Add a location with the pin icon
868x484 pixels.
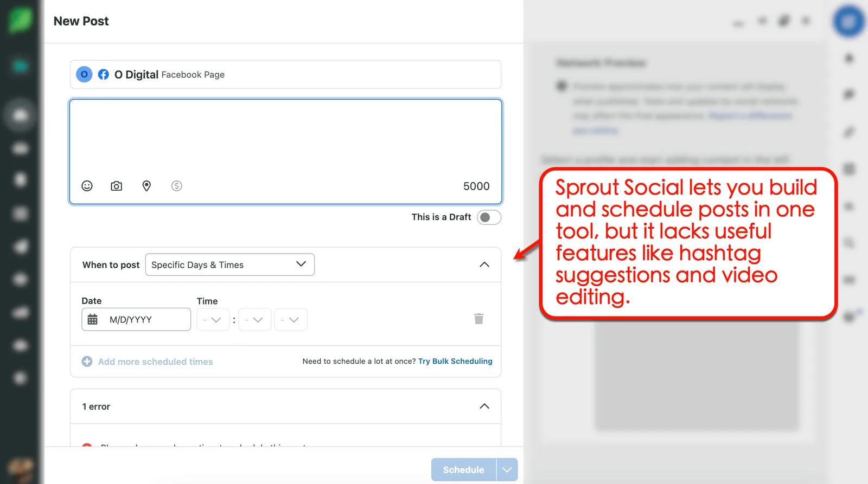[x=146, y=186]
